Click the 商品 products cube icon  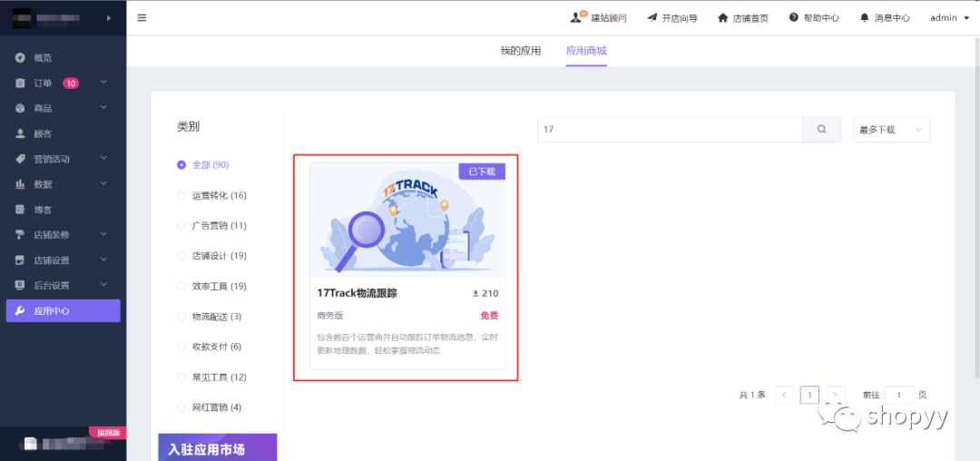(x=20, y=108)
